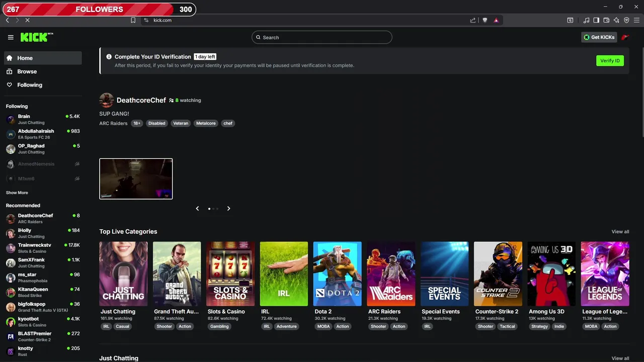Screen dimensions: 644x362
Task: Open the Grand Theft Auto V category card
Action: pyautogui.click(x=177, y=274)
